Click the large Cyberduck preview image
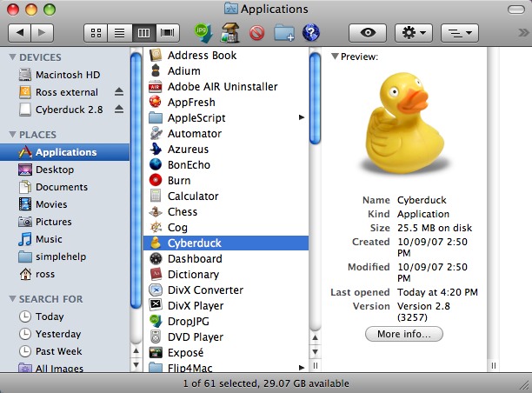This screenshot has width=532, height=393. pos(404,123)
